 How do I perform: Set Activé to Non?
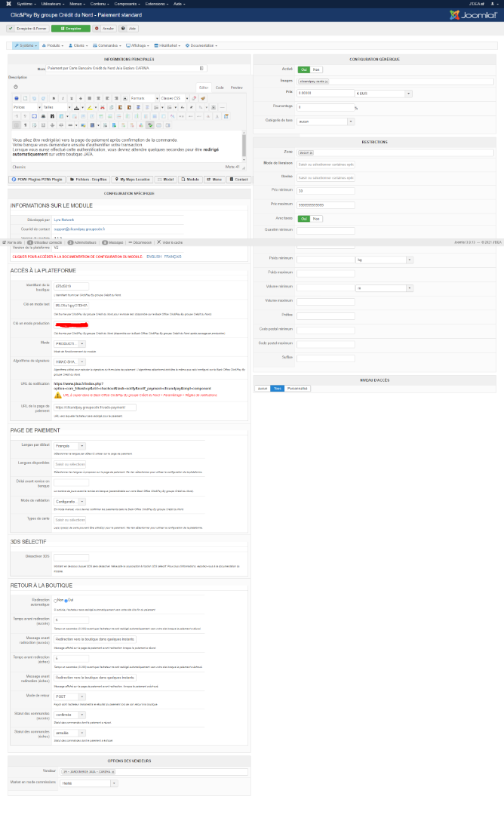tap(316, 69)
